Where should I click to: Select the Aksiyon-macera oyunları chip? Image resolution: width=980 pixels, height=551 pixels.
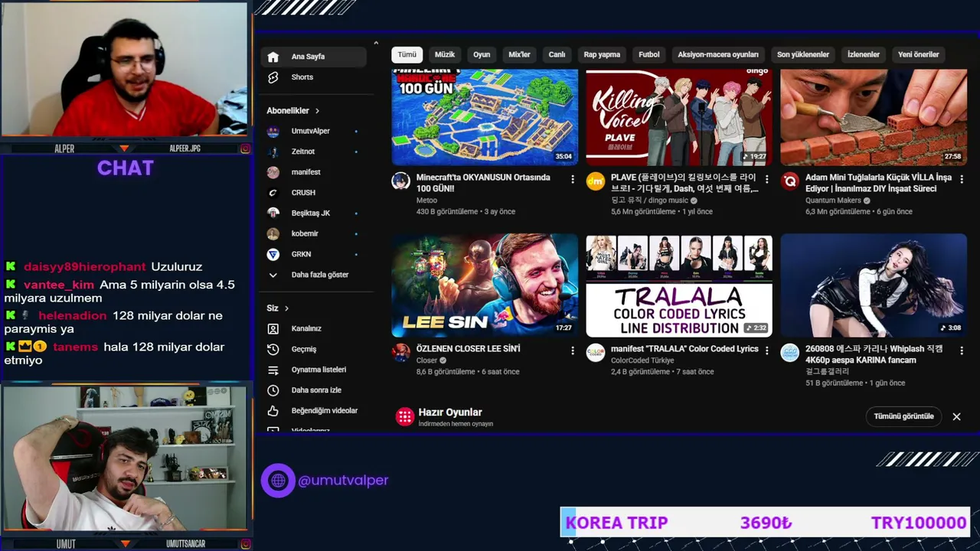(718, 54)
